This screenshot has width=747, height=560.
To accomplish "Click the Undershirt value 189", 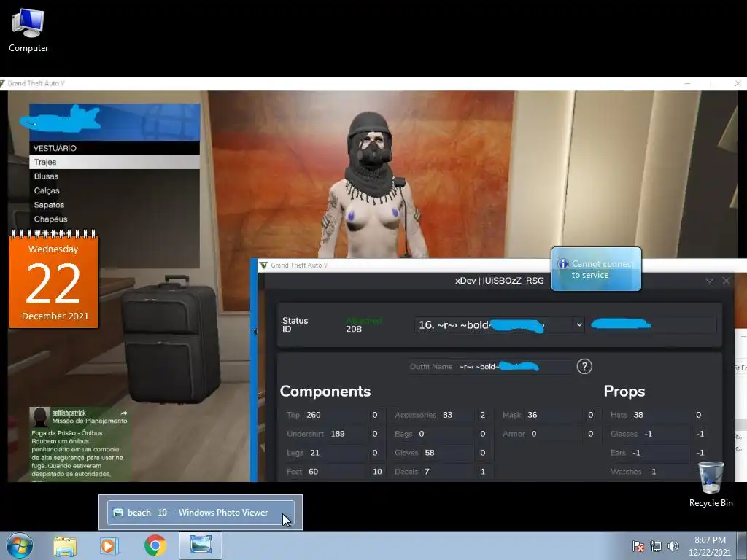I will tap(338, 434).
